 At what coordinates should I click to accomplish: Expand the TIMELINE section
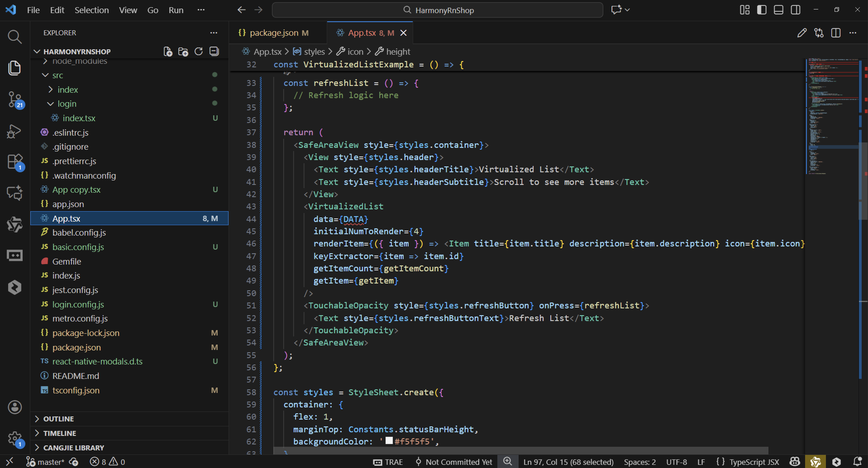point(60,433)
